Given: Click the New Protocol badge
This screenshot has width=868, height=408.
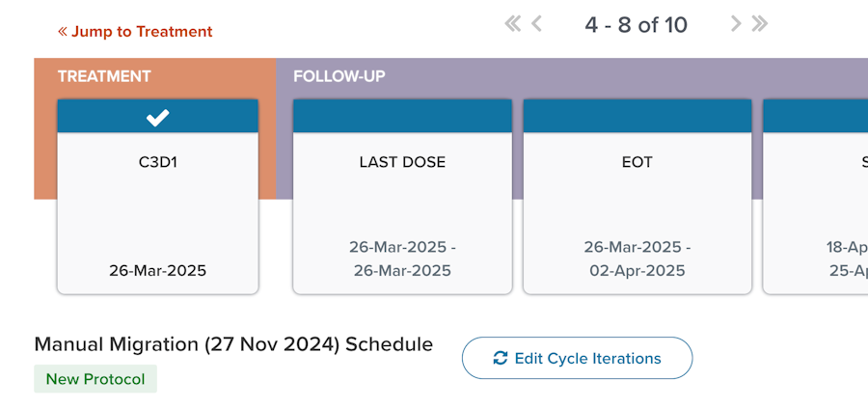Looking at the screenshot, I should coord(95,379).
